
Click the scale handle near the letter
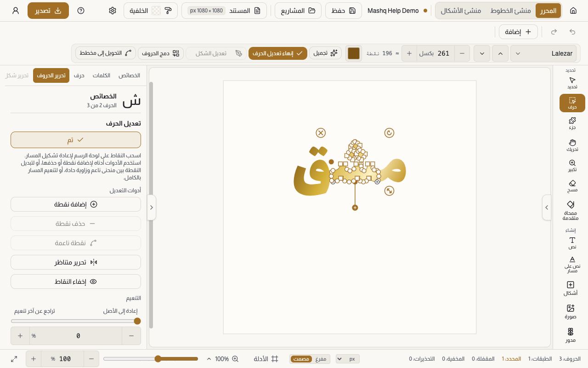click(389, 190)
